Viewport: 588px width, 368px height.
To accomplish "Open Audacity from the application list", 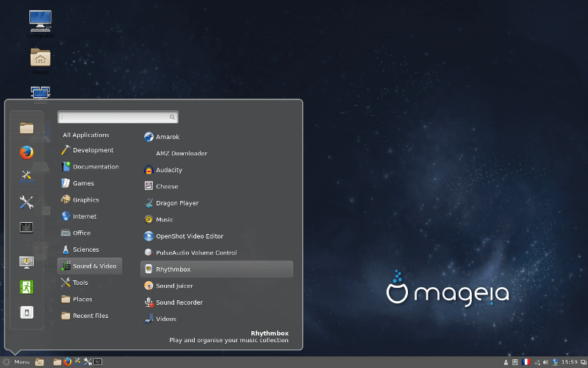I will [168, 170].
